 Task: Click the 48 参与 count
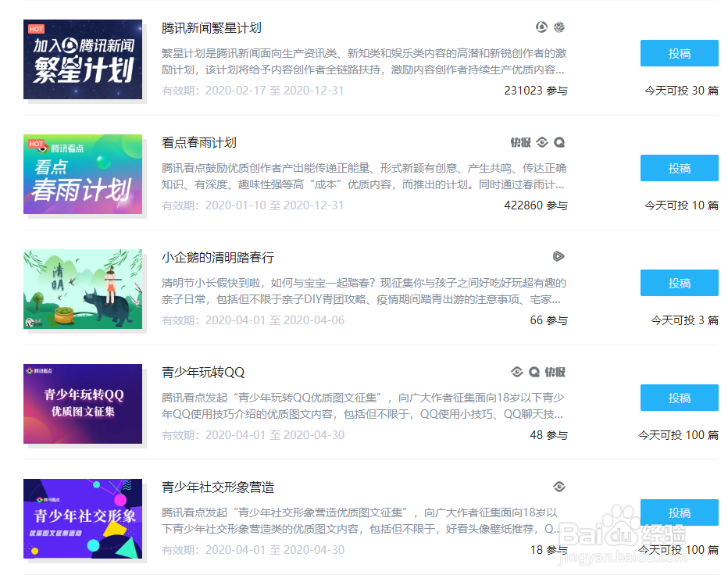549,435
